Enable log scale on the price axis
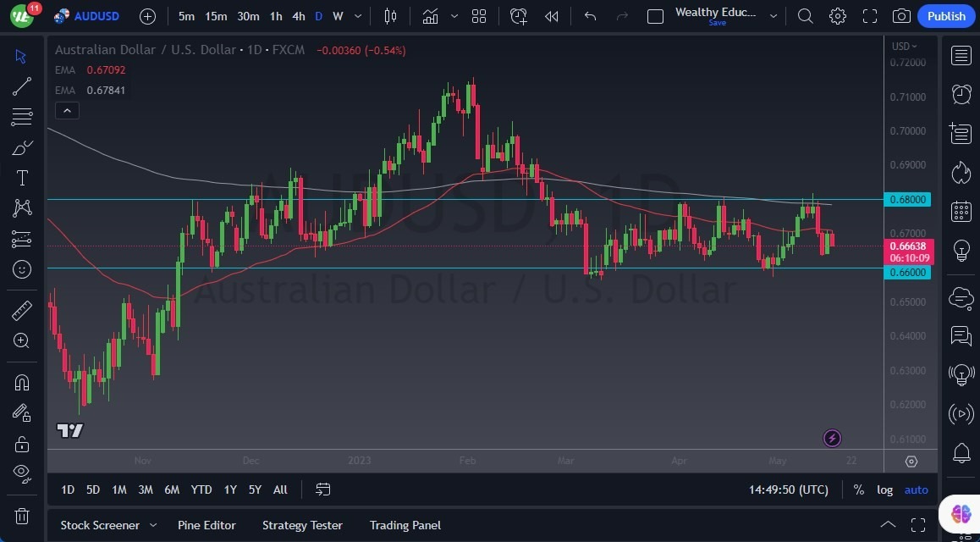The image size is (980, 542). [x=884, y=489]
